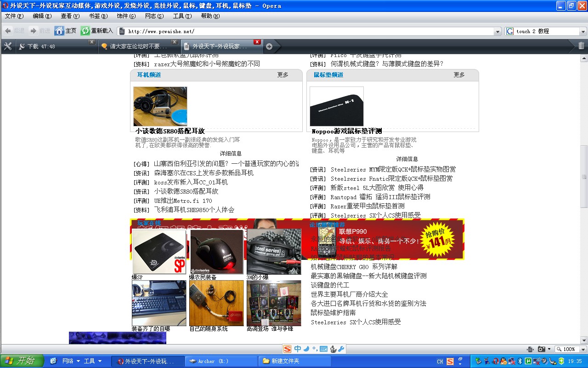Toggle Chinese input mode 中 icon
This screenshot has height=368, width=588.
(298, 349)
